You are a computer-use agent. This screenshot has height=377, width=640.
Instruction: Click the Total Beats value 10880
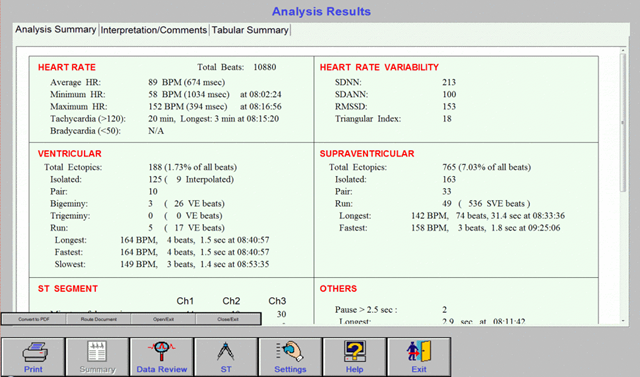pyautogui.click(x=264, y=67)
